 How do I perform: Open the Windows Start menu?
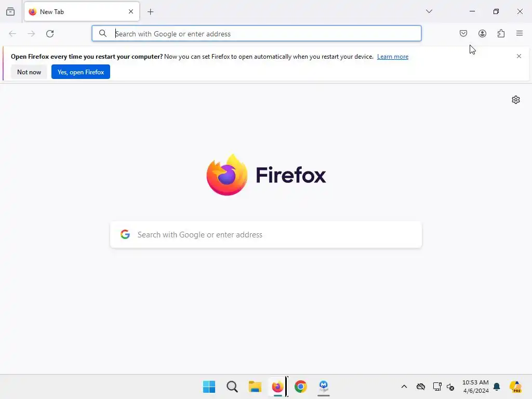(x=209, y=387)
